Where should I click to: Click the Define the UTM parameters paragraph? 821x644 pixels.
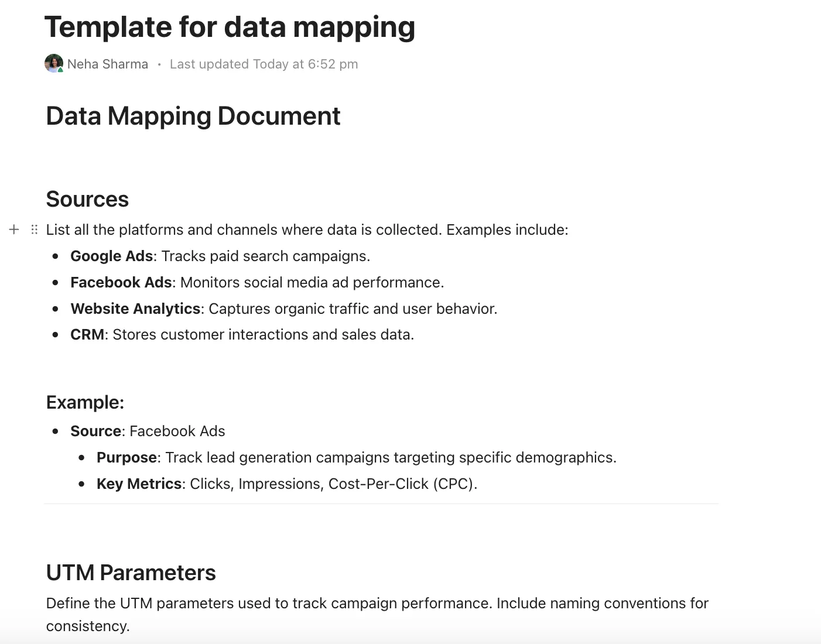(x=377, y=614)
